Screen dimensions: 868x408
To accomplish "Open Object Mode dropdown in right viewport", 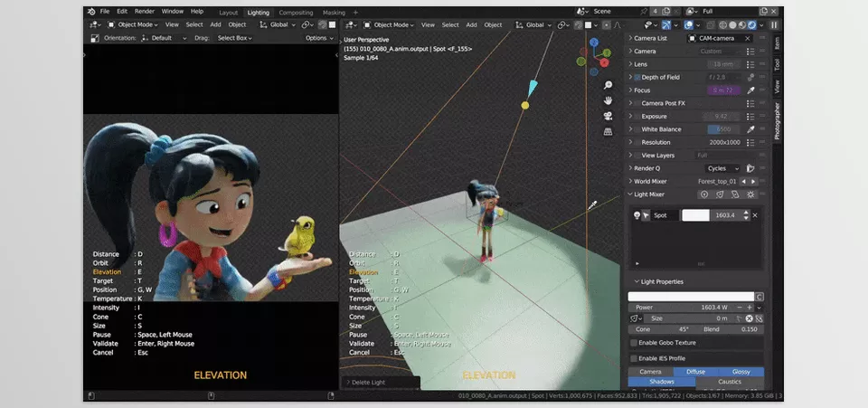I will pyautogui.click(x=391, y=25).
